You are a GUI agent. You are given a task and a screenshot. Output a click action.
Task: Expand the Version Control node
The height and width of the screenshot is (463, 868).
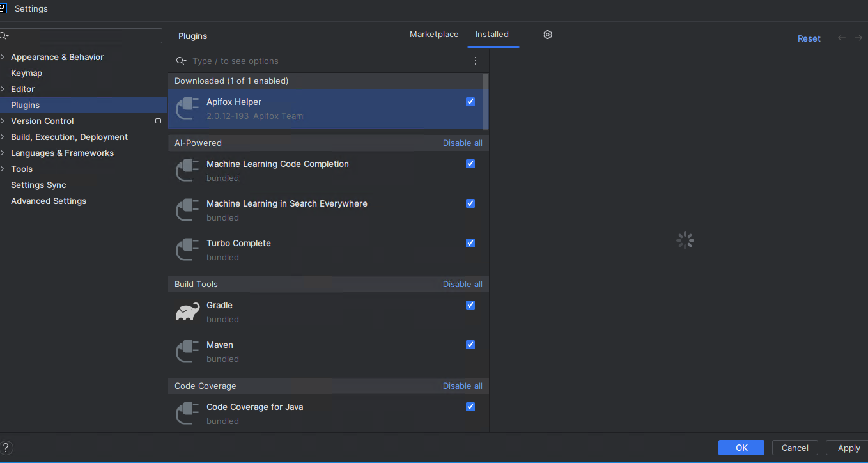3,121
